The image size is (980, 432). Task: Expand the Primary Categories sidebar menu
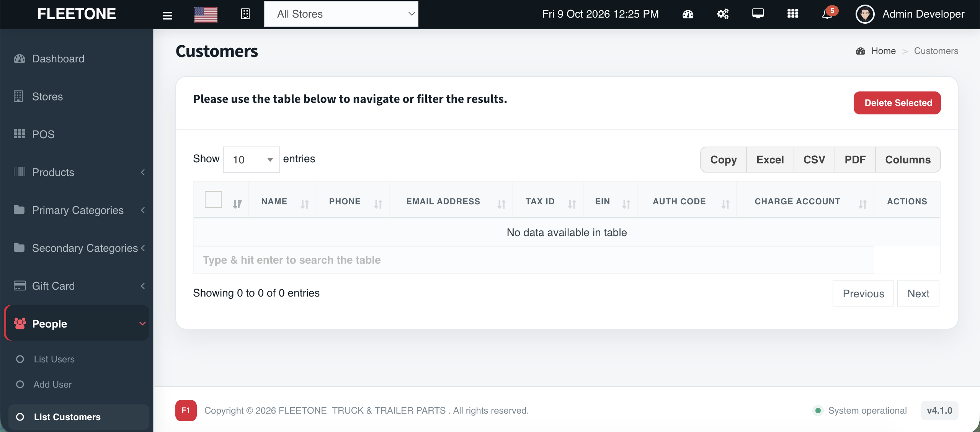pyautogui.click(x=77, y=210)
